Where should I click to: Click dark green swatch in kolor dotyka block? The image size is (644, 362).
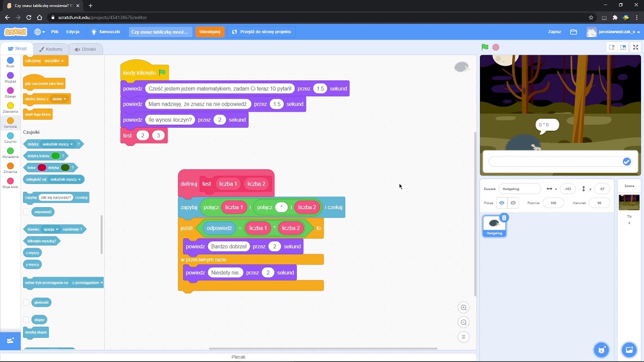[65, 167]
